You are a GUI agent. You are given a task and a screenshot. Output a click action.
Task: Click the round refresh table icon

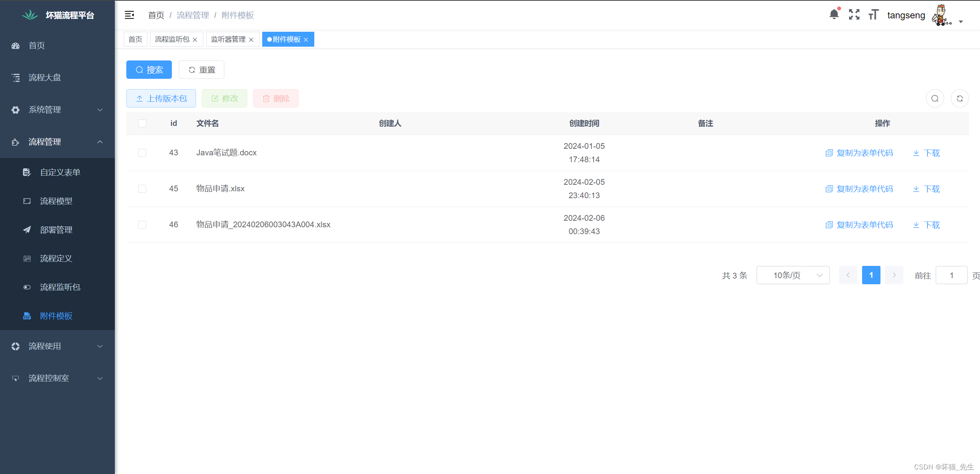pos(960,99)
